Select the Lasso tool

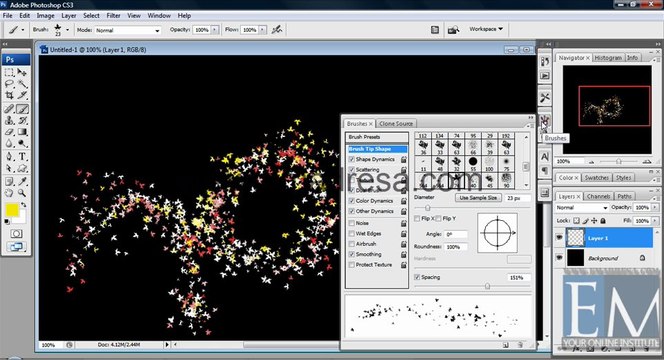coord(9,84)
